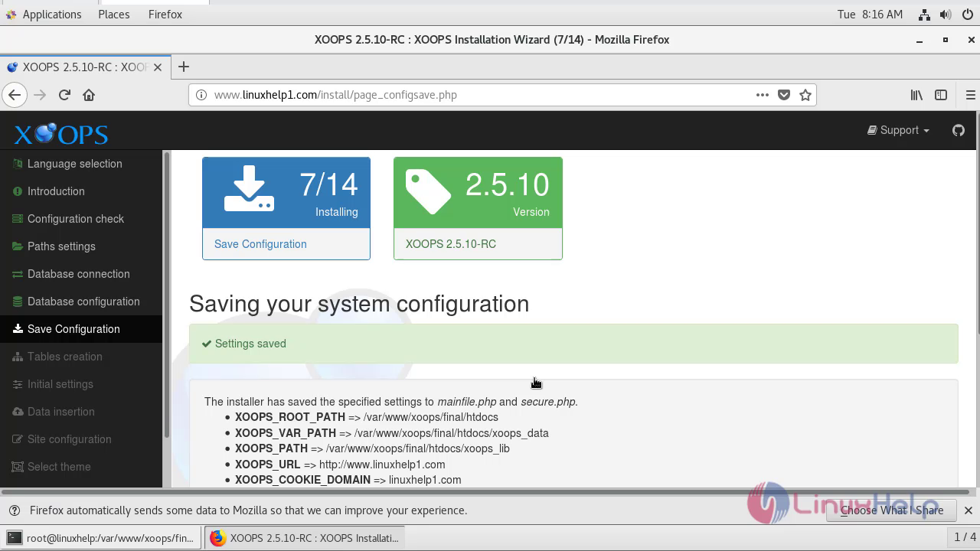980x551 pixels.
Task: Toggle the Firefox sidebar view
Action: click(x=941, y=95)
